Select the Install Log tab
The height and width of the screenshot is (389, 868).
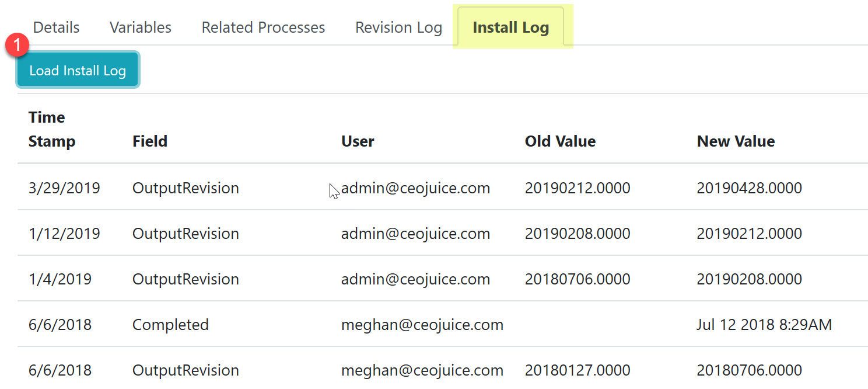(510, 27)
